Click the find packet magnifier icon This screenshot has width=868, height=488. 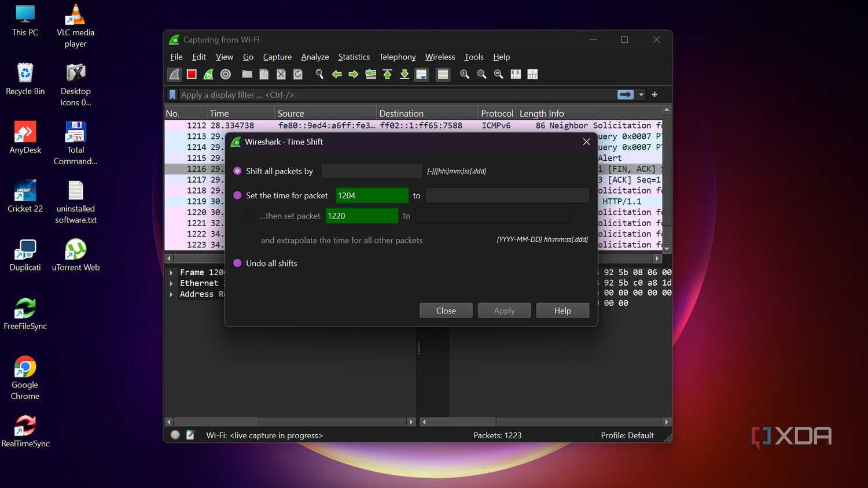[319, 74]
